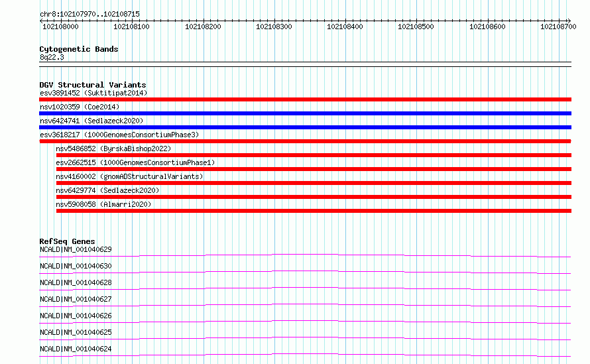Screen dimensions: 590x364
Task: Click the blue bar under nsv6424741
Action: tap(305, 127)
